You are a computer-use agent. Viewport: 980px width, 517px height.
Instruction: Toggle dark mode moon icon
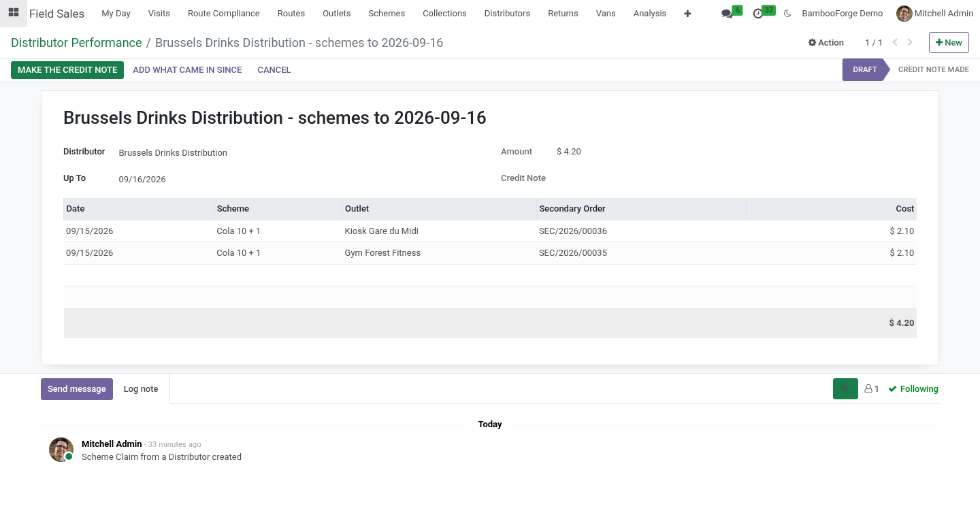tap(788, 14)
